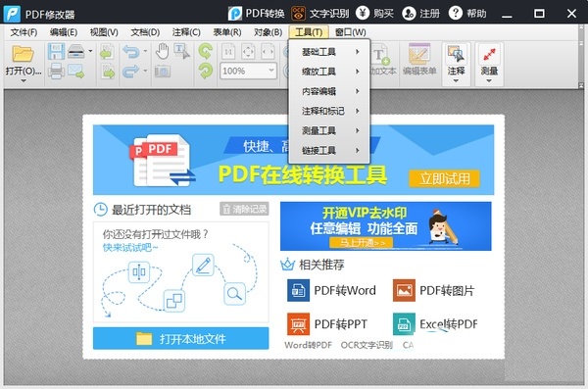Screen dimensions: 588x389
Task: Open the 100% zoom level dropdown
Action: [271, 71]
